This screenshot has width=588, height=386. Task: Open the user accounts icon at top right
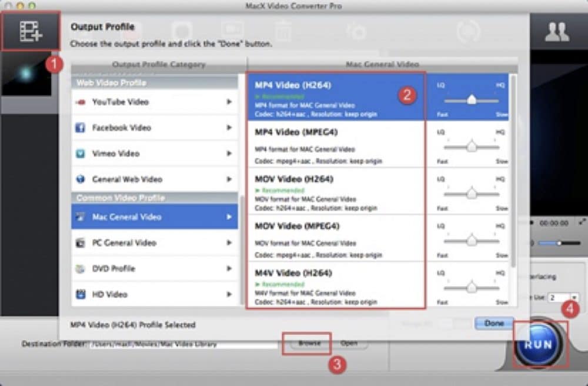[557, 32]
